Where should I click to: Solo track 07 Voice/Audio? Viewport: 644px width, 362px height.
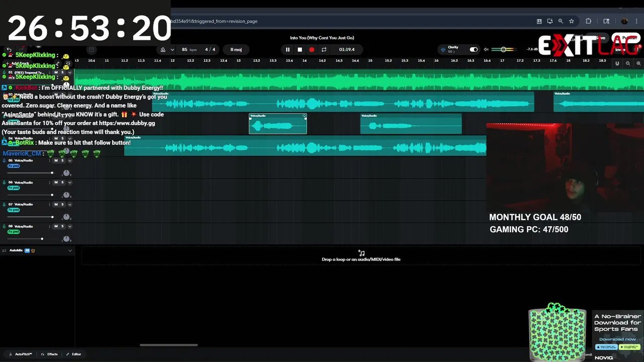pyautogui.click(x=62, y=204)
